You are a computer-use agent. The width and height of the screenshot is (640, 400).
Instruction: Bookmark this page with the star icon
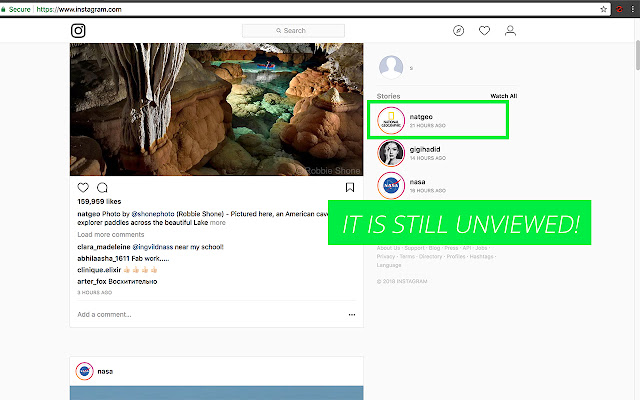(603, 8)
